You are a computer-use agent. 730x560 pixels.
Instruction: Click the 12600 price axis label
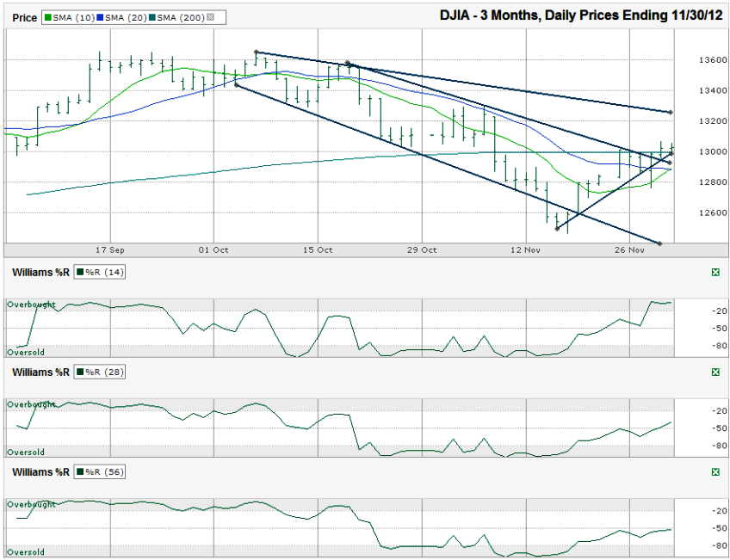(713, 213)
